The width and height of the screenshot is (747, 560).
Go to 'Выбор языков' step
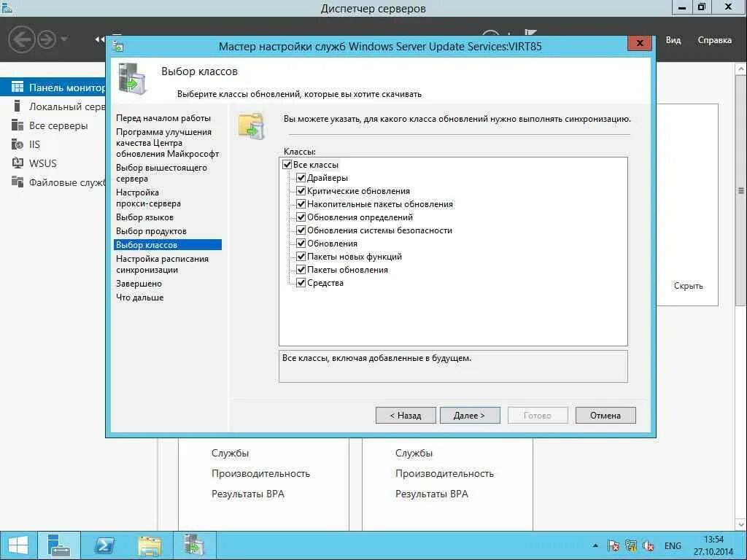click(145, 217)
